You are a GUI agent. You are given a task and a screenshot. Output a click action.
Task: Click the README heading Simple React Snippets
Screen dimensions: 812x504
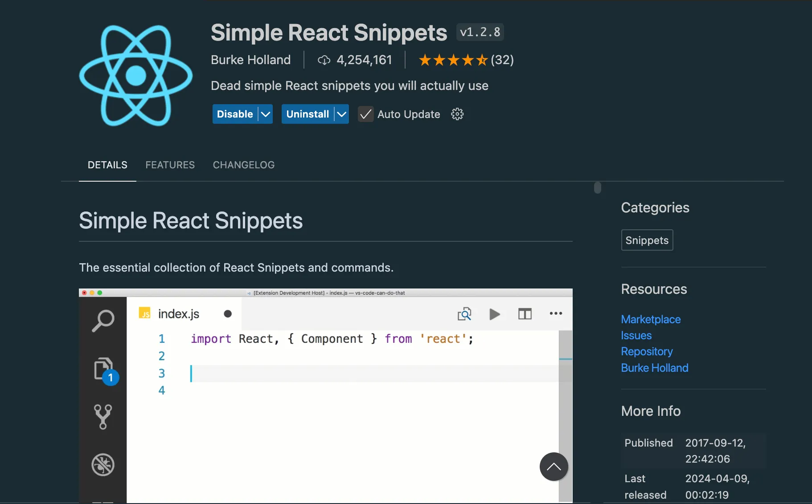(x=191, y=221)
